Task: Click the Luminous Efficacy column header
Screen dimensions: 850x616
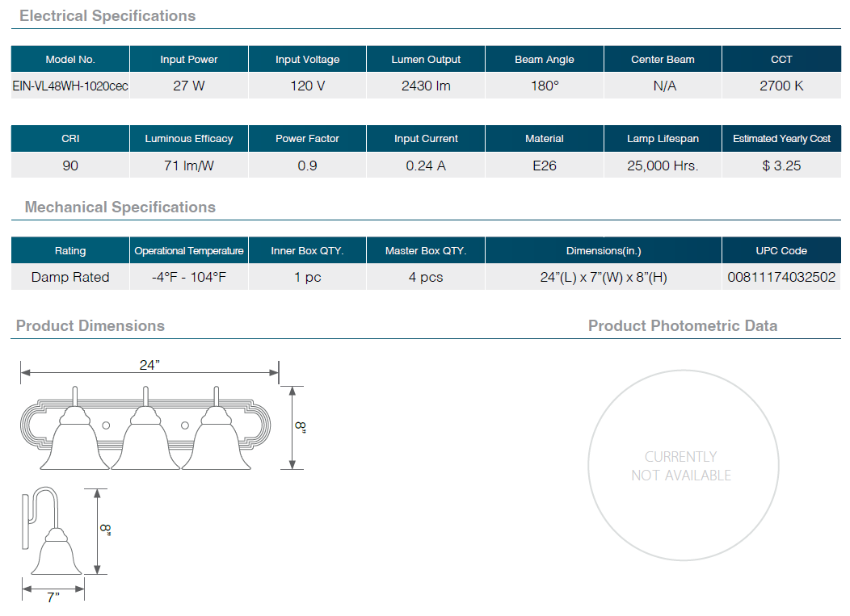Action: pos(189,139)
